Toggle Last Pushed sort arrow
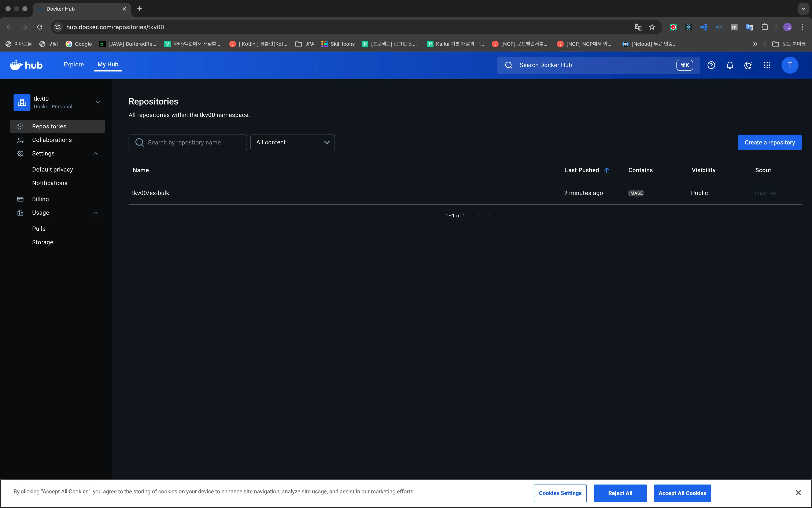 (606, 170)
